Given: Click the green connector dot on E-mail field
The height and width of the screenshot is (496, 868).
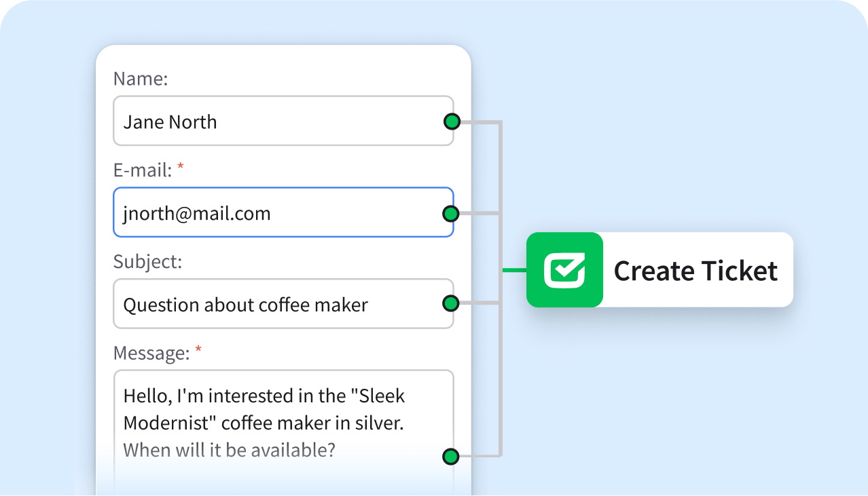Looking at the screenshot, I should click(x=450, y=214).
